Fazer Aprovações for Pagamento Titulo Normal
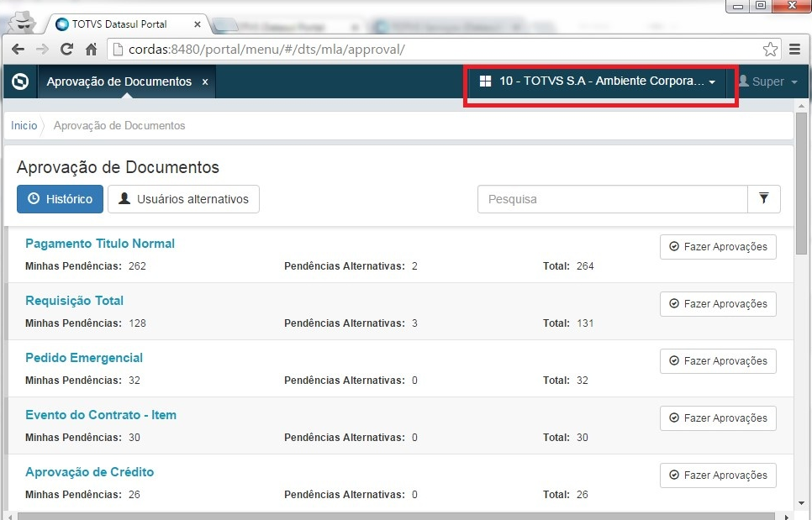 click(x=718, y=247)
